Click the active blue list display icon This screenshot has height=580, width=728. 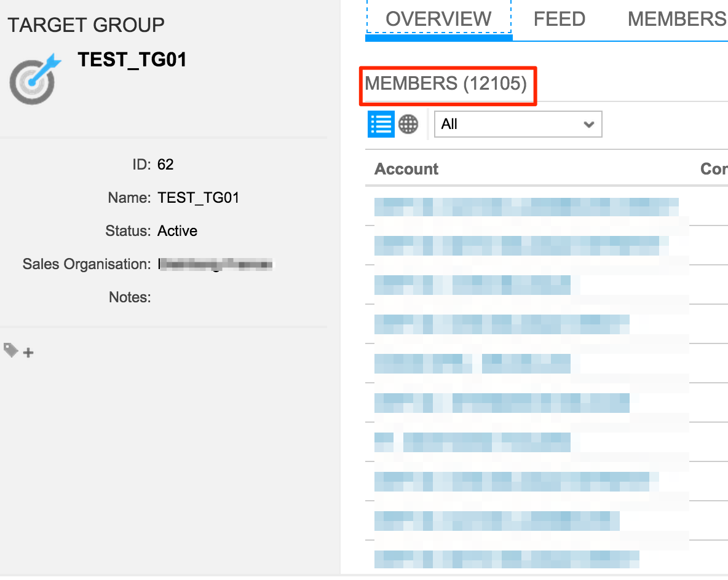click(x=381, y=123)
